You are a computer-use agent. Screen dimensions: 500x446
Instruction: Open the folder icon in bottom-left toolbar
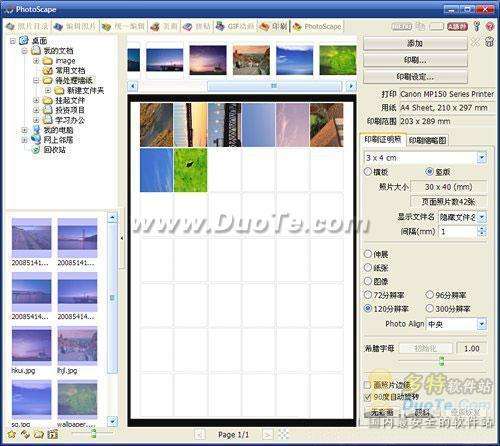(x=39, y=434)
